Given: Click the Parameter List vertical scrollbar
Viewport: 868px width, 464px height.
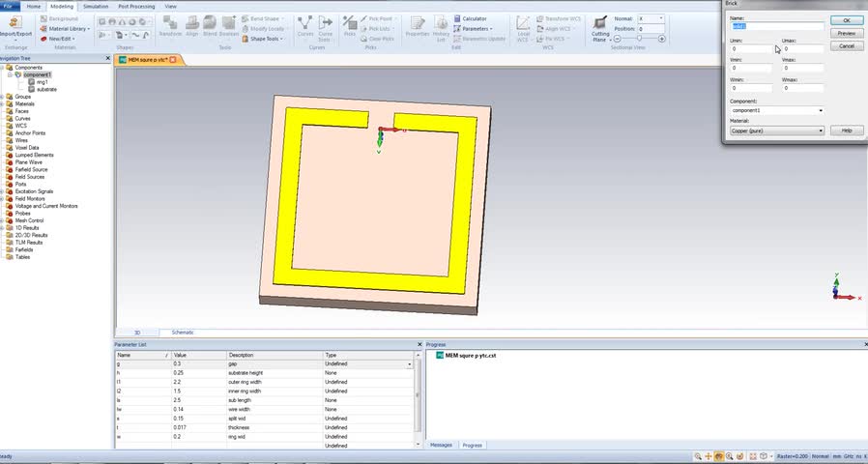Looking at the screenshot, I should 418,398.
